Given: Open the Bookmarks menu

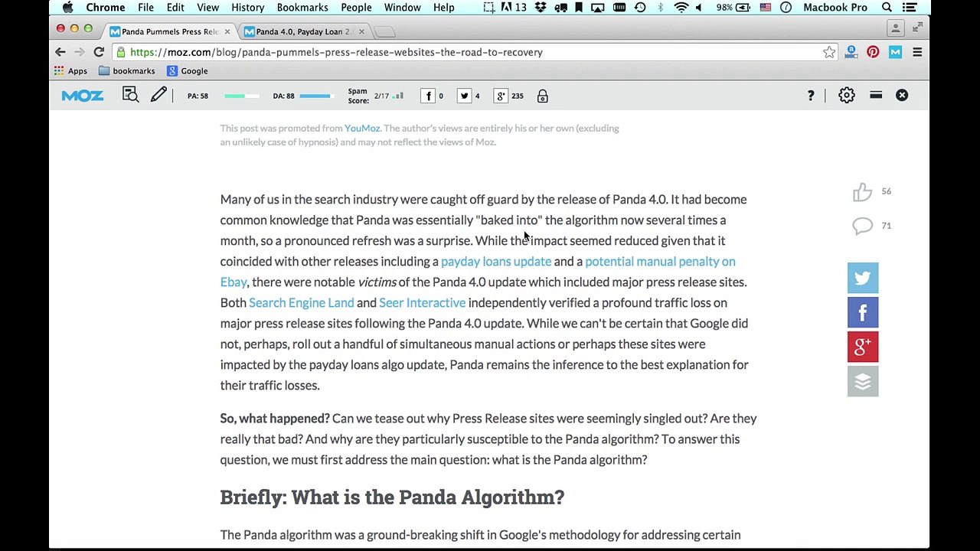Looking at the screenshot, I should (302, 7).
